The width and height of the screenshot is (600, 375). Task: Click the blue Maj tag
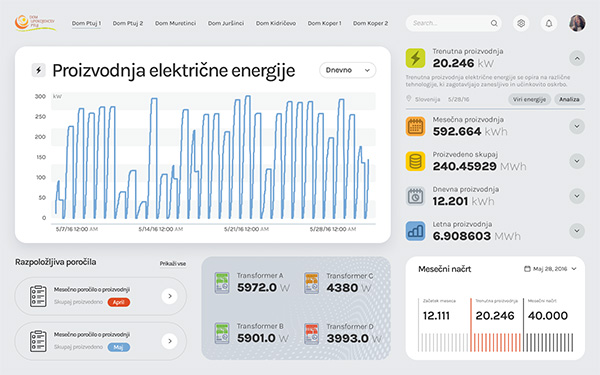click(x=119, y=347)
